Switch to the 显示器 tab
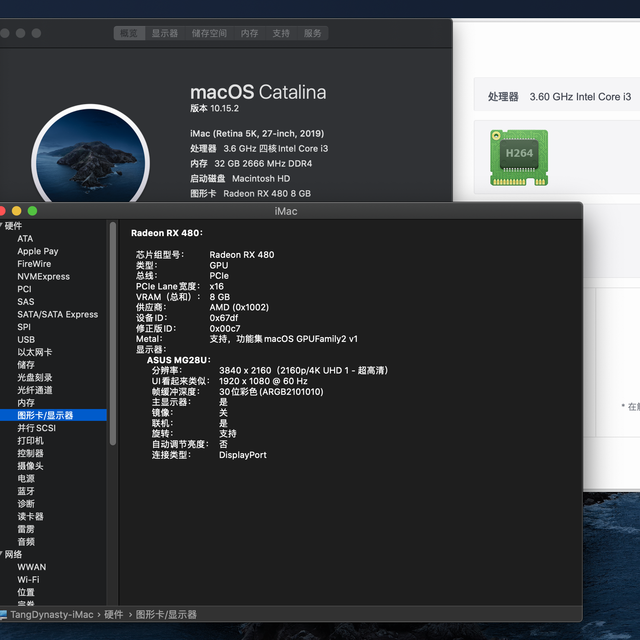This screenshot has width=640, height=640. pos(165,33)
